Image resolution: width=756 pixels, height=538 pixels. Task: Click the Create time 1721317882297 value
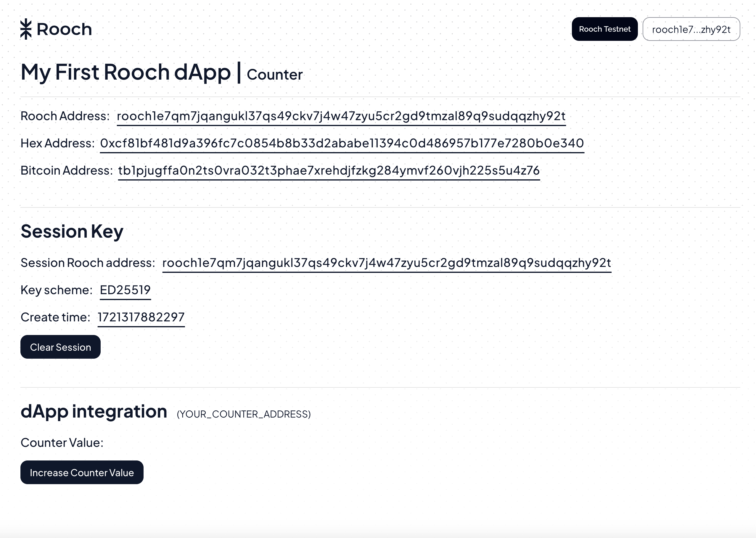point(141,317)
